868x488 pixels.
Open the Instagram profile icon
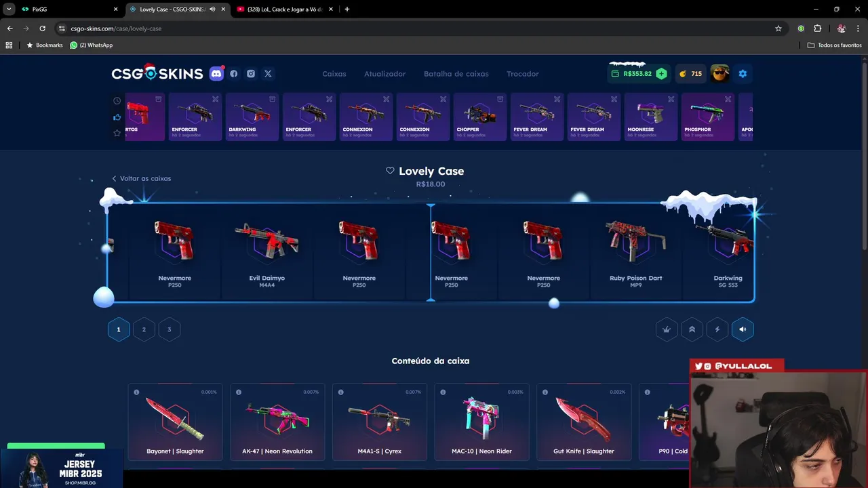pos(251,74)
